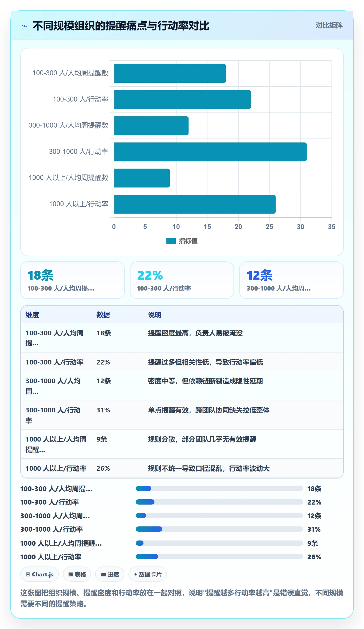Click the x-axis tick label 35

pos(331,227)
